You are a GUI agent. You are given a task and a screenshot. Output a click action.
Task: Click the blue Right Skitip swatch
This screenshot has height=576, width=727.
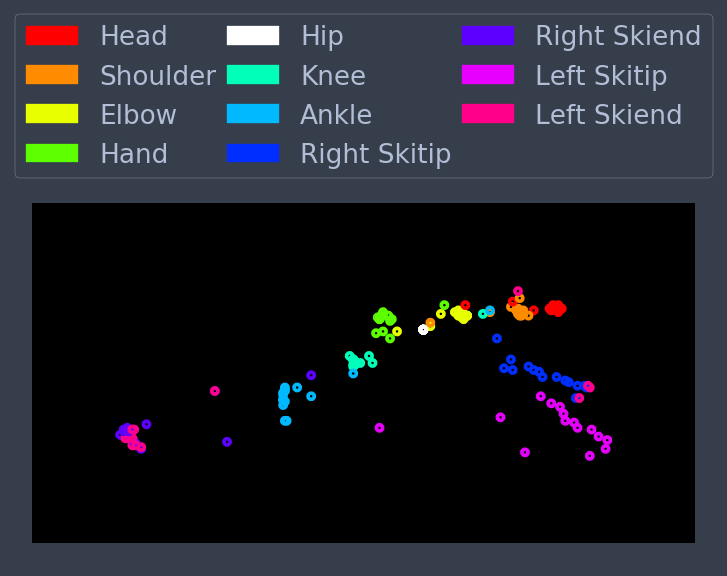253,153
